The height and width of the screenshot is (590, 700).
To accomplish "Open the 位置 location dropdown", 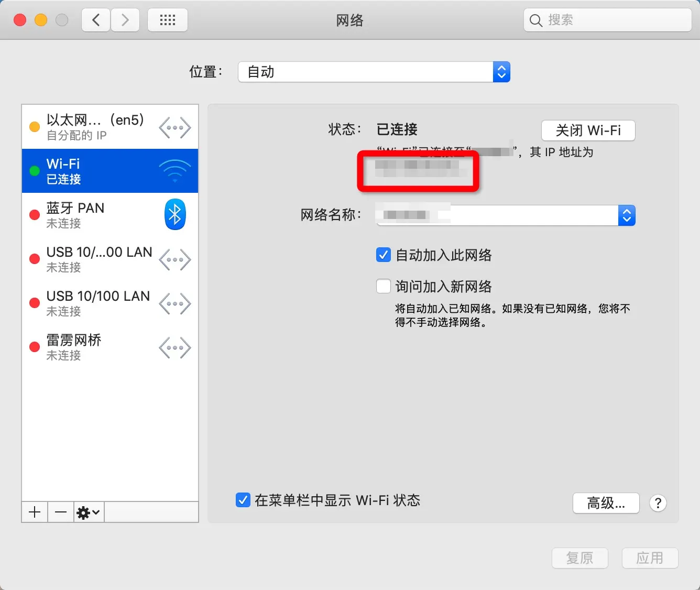I will click(x=374, y=72).
